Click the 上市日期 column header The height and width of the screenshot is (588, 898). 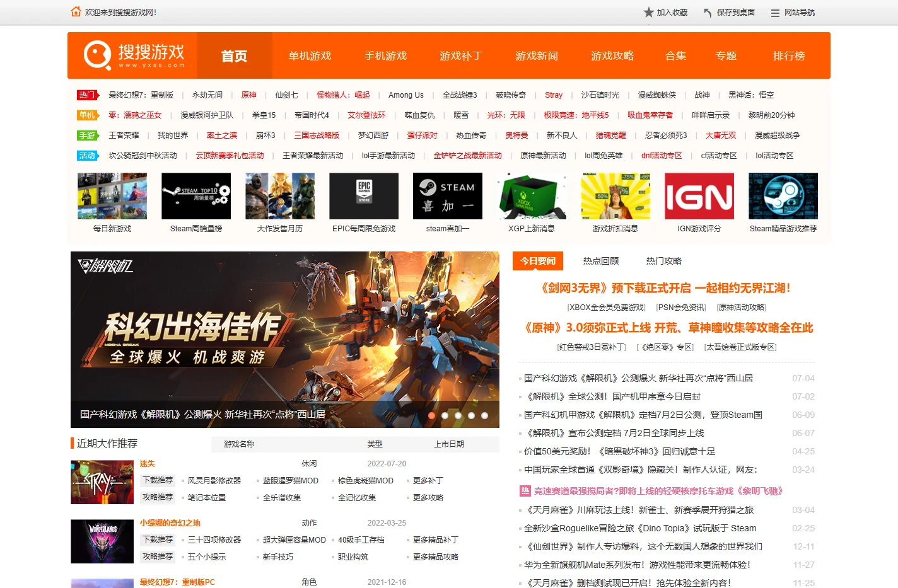[449, 444]
